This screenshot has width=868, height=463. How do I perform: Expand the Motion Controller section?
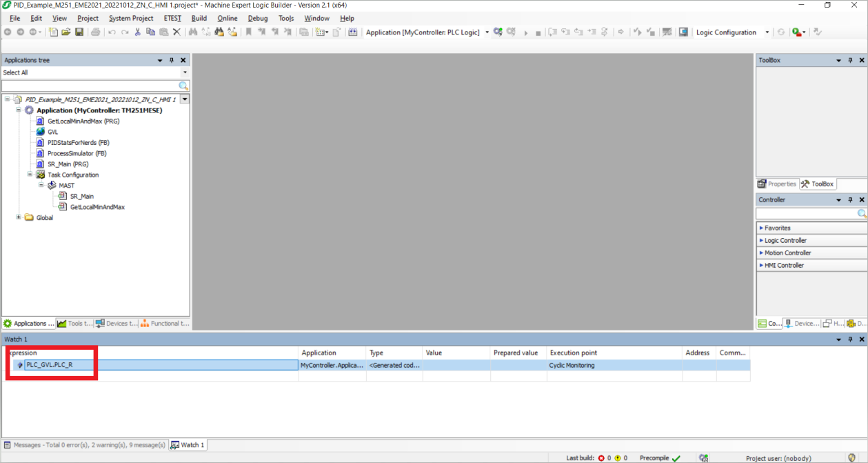[811, 253]
